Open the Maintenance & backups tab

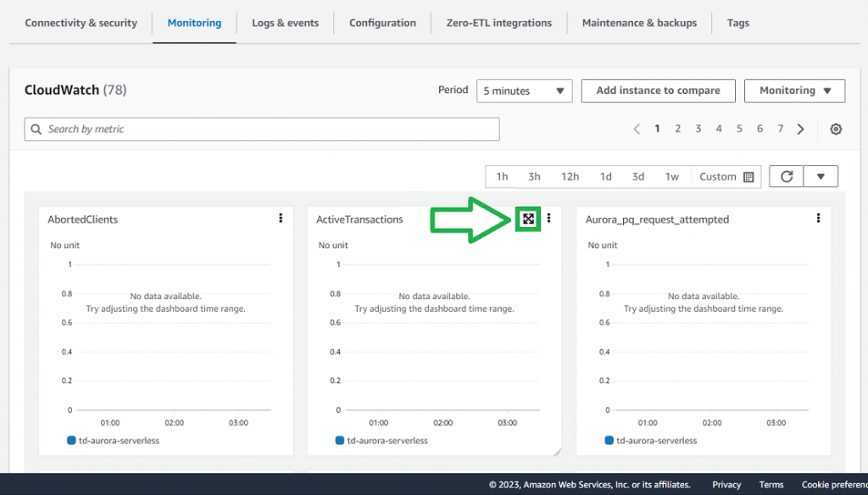click(x=639, y=23)
